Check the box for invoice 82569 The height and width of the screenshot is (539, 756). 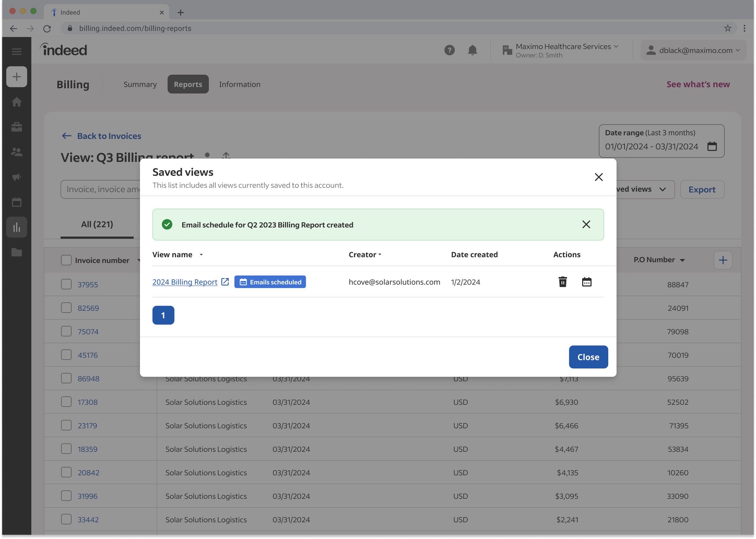[66, 308]
